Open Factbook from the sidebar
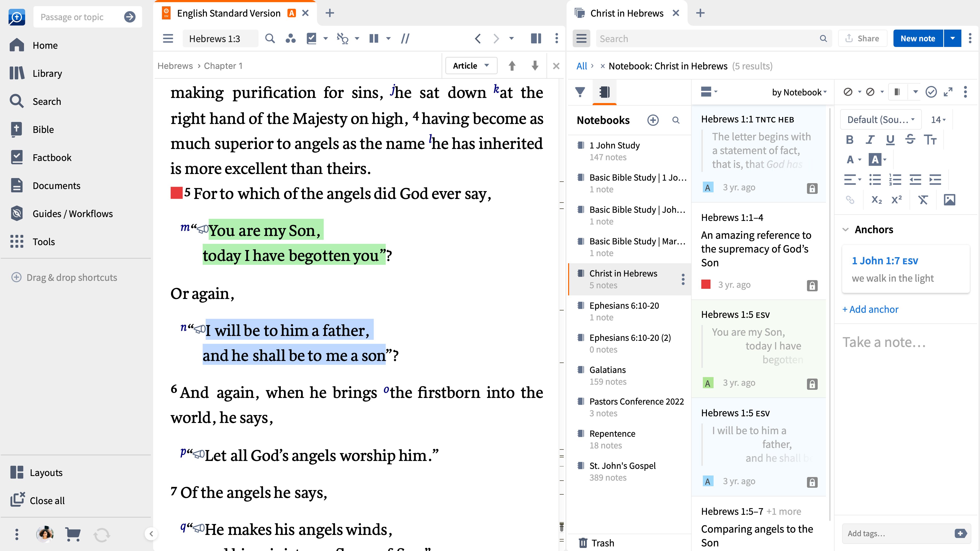 41,157
